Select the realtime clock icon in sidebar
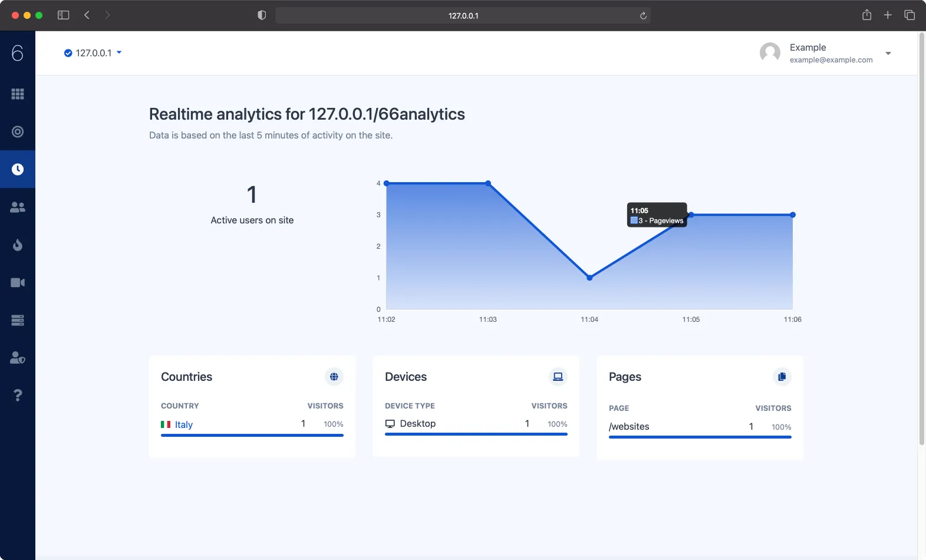926x560 pixels. click(x=18, y=170)
